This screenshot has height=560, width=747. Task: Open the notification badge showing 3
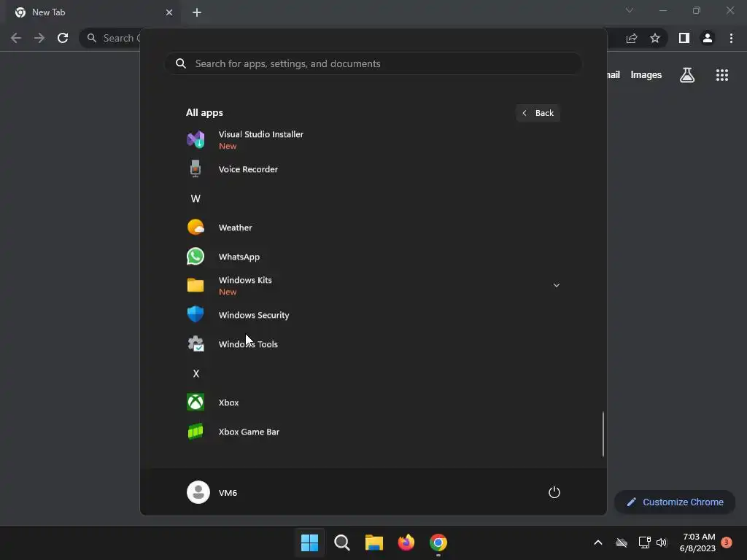[727, 542]
